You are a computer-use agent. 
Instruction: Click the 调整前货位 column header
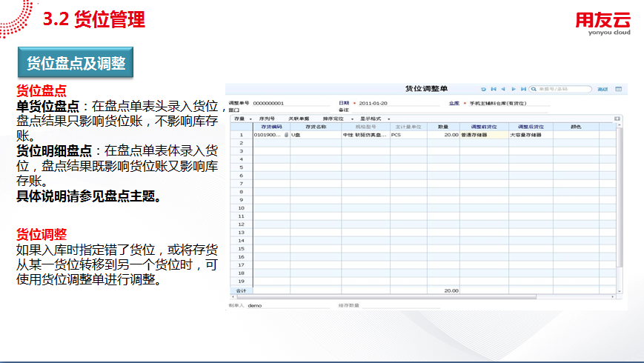point(484,127)
